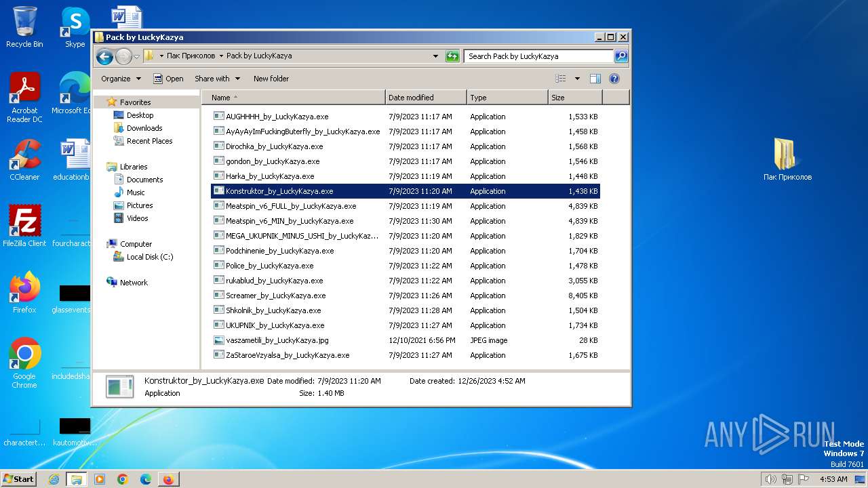Select Downloads in navigation pane
Viewport: 868px width, 488px height.
click(144, 128)
